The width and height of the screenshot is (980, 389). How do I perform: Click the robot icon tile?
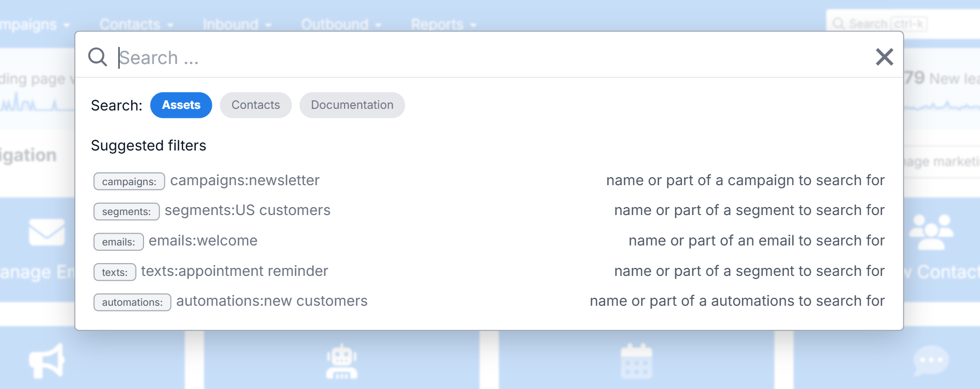pos(341,362)
